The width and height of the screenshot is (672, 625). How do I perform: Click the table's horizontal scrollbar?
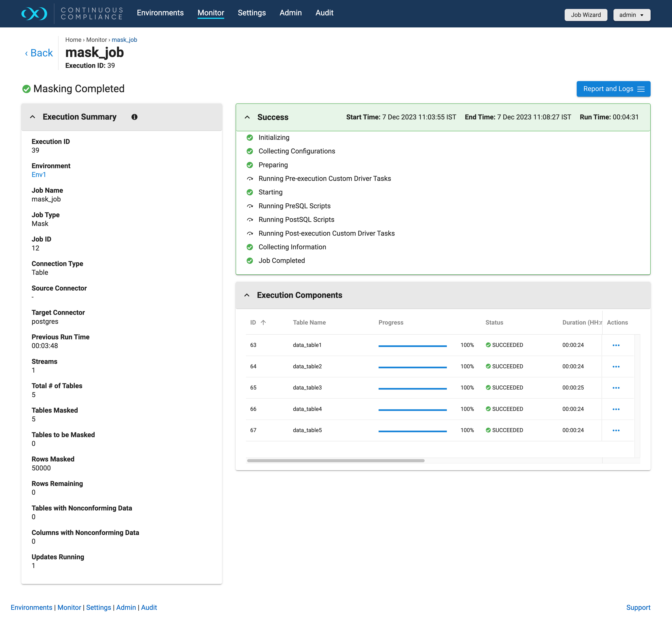335,460
